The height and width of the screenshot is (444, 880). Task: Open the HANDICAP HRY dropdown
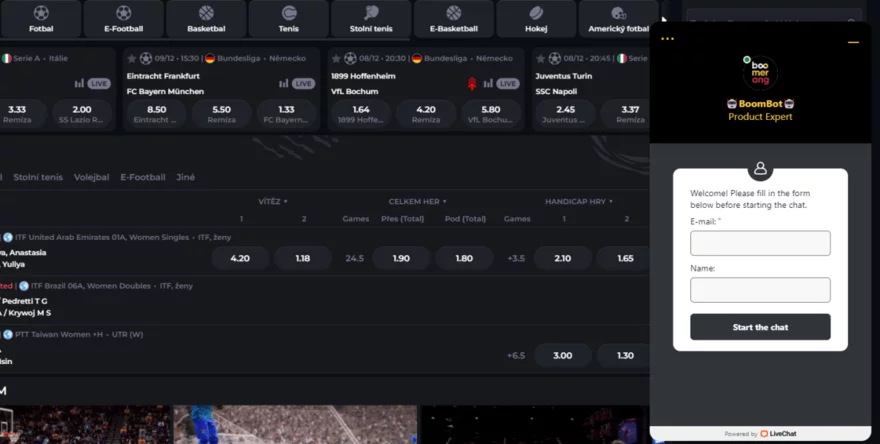[x=579, y=201]
